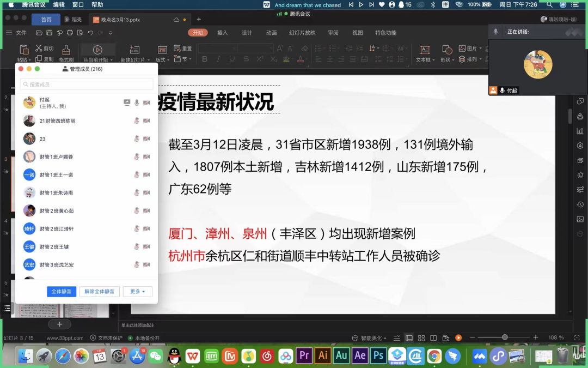Zoom out with the minus button
The height and width of the screenshot is (368, 588).
pos(473,337)
